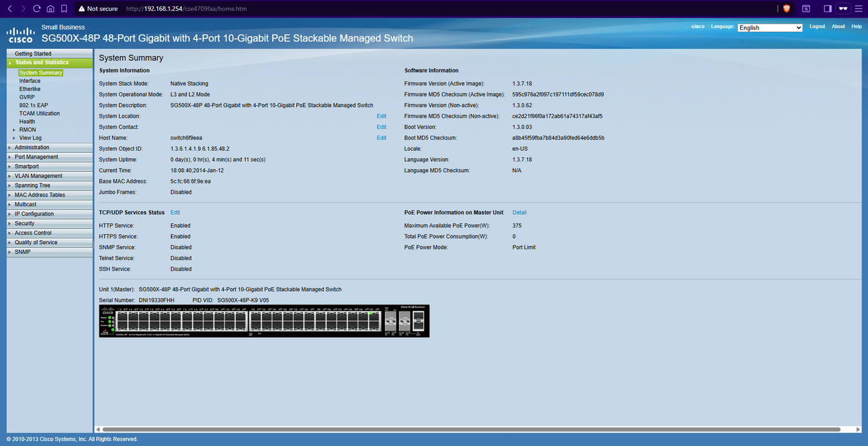
Task: Select System Summary in the sidebar
Action: (x=41, y=73)
